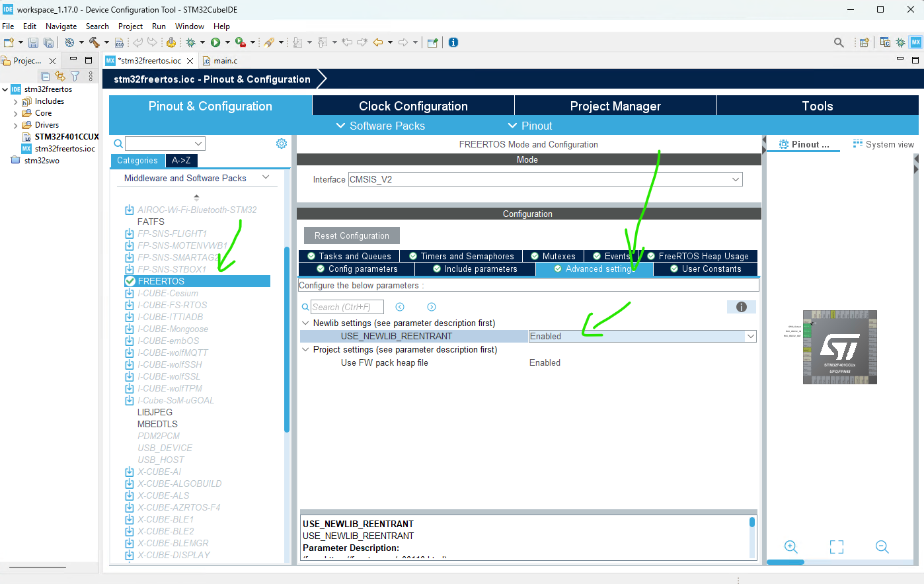Switch to the Clock Configuration tab

[413, 106]
